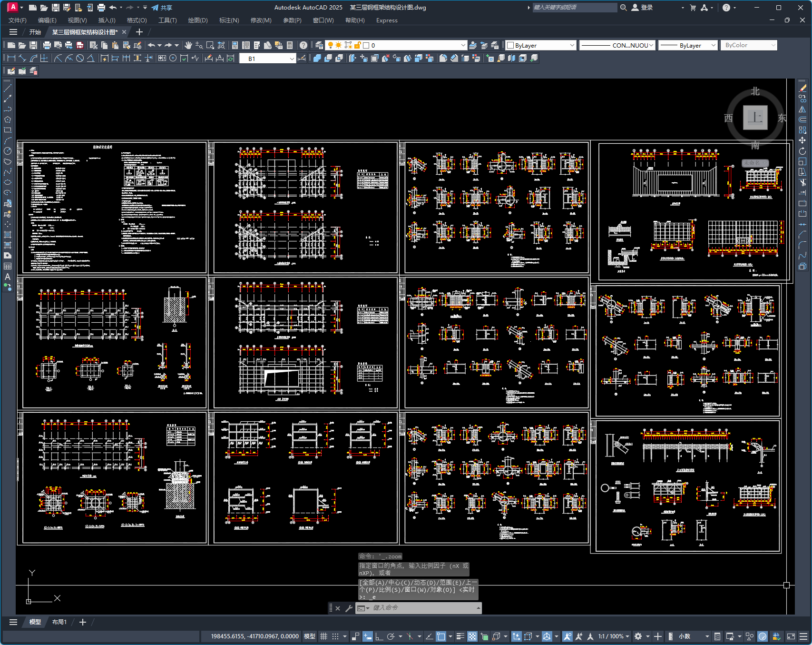The image size is (812, 645).
Task: Select the Move modify tool
Action: (802, 140)
